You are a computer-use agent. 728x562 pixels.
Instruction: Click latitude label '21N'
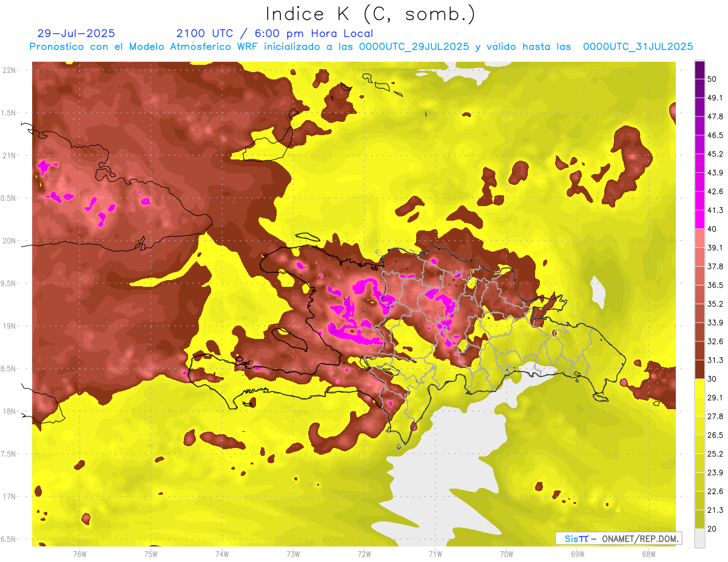coord(9,155)
